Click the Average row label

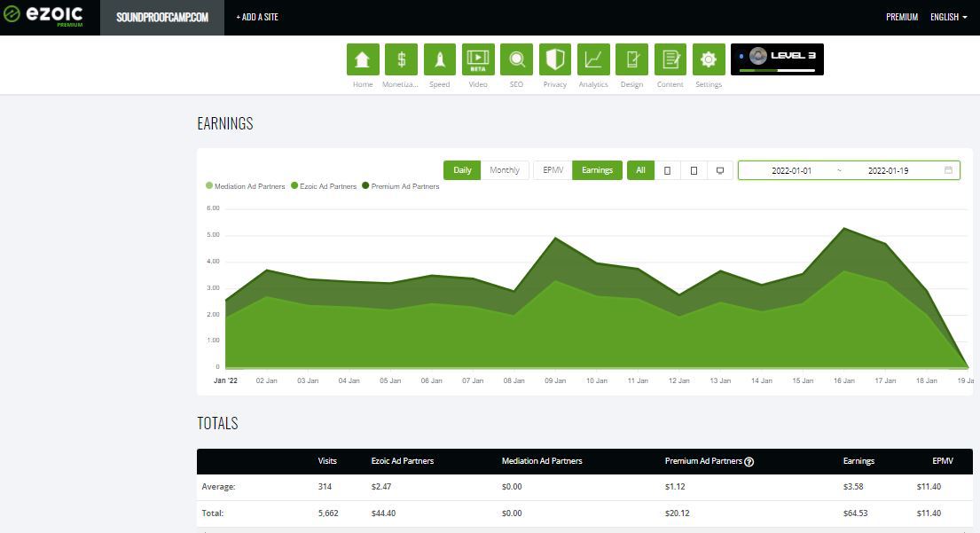(x=218, y=487)
